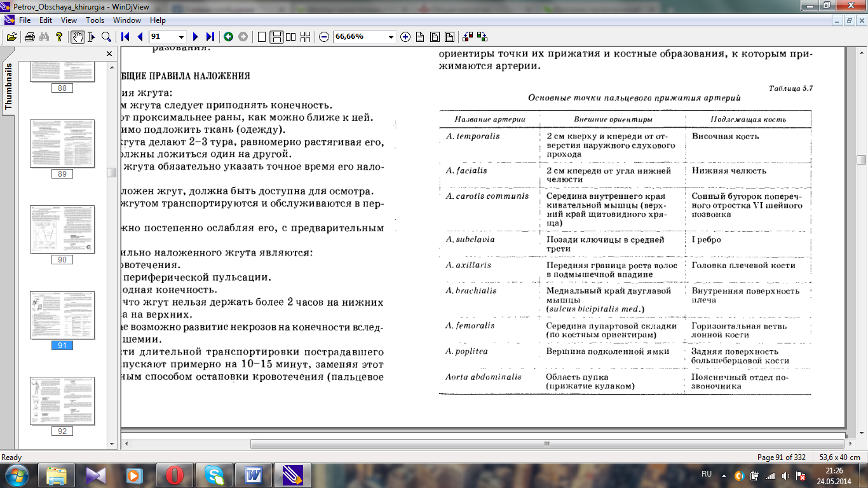Click the green Back navigation arrow

pos(228,37)
